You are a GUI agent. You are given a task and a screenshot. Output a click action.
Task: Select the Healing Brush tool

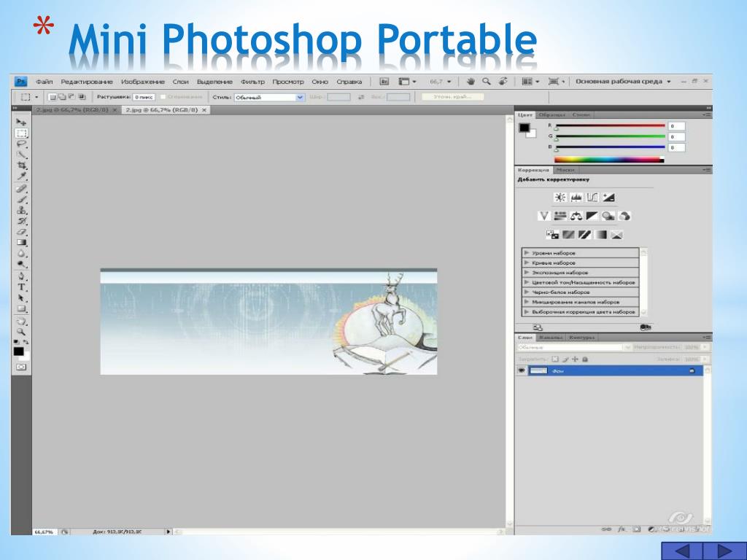click(21, 189)
